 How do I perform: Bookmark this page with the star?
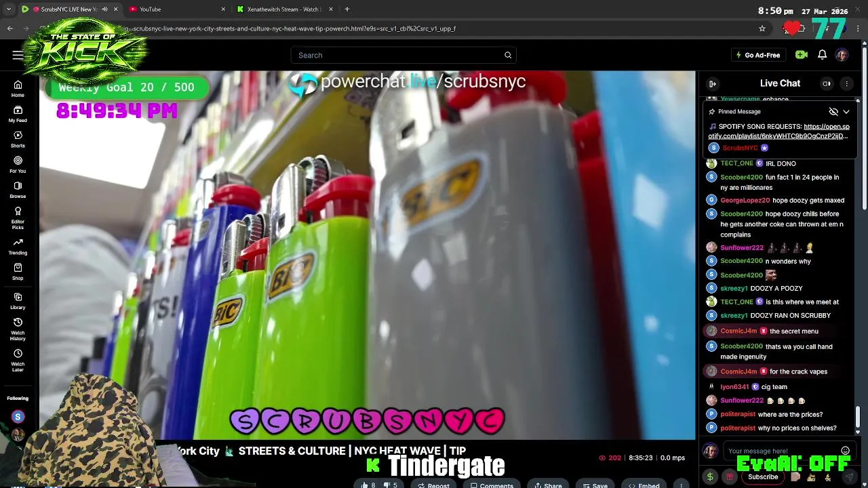[x=762, y=28]
